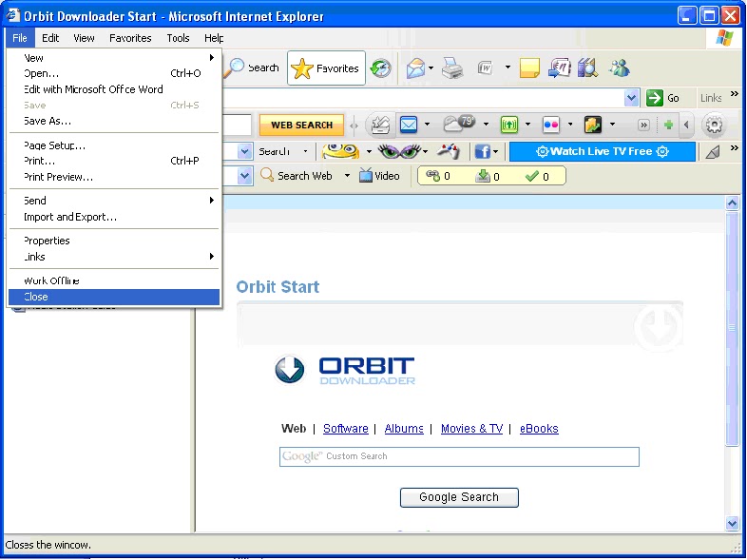Open the Mail envelope toolbar icon
The height and width of the screenshot is (560, 747).
415,68
